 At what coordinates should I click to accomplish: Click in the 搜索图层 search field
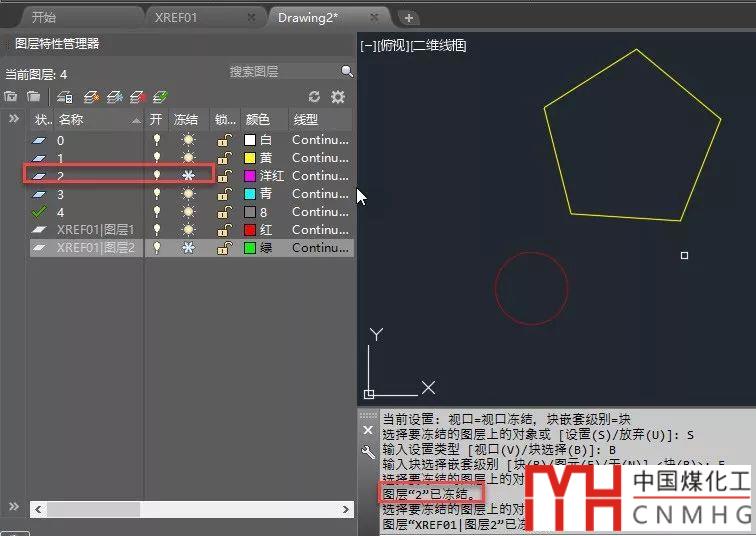click(x=280, y=72)
